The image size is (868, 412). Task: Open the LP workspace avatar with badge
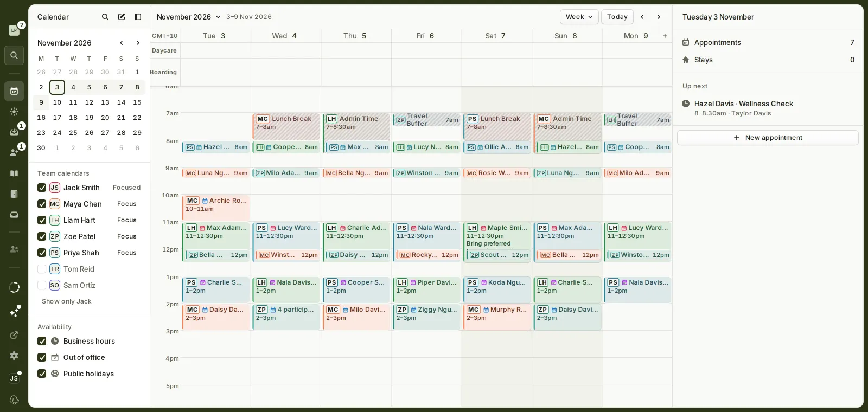pyautogui.click(x=15, y=30)
